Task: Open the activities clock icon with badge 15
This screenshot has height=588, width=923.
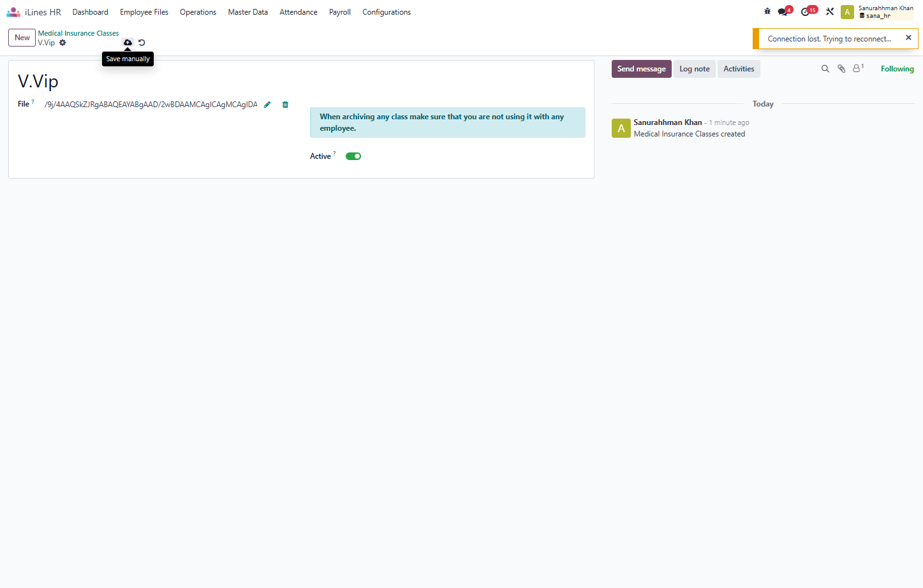Action: coord(808,11)
